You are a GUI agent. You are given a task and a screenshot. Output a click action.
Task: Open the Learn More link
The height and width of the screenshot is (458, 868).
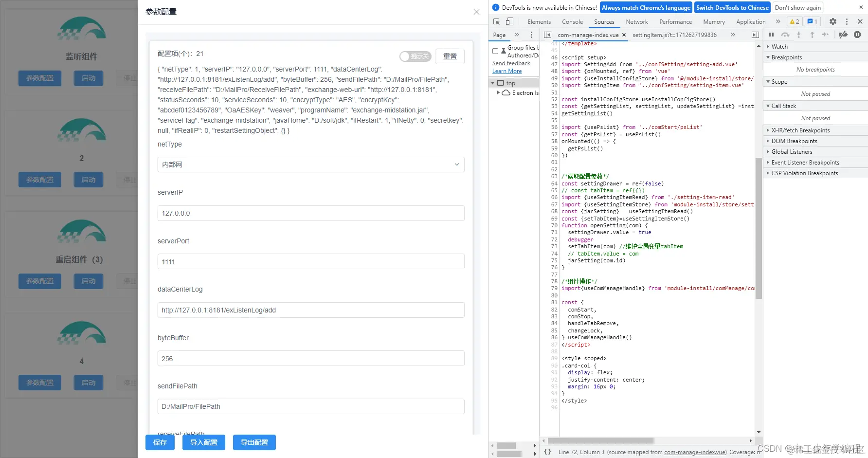click(507, 71)
